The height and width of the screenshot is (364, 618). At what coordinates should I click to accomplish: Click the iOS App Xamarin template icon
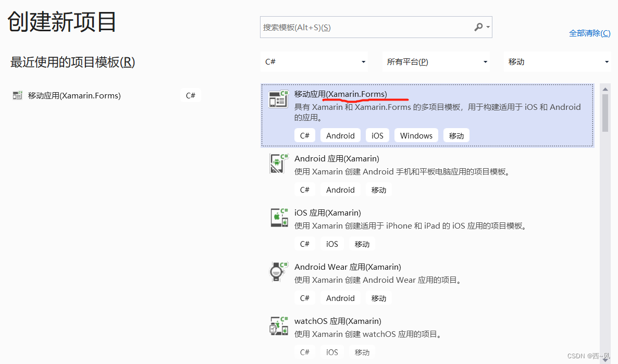[279, 218]
